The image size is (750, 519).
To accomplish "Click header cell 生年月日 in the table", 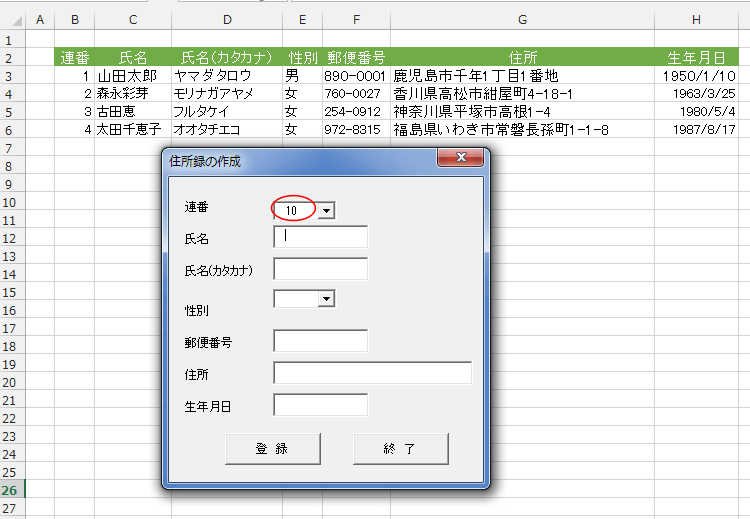I will tap(696, 57).
